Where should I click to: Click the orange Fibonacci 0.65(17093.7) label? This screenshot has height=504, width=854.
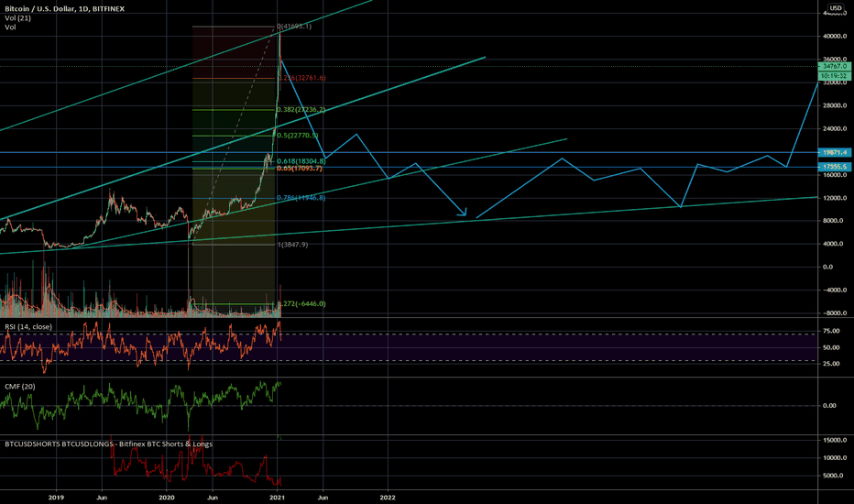tap(300, 169)
